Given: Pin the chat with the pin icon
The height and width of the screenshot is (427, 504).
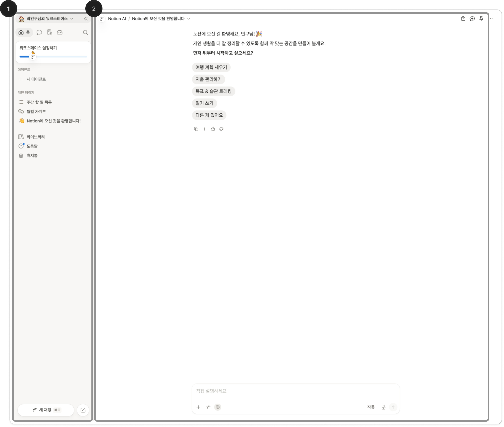Looking at the screenshot, I should point(481,18).
